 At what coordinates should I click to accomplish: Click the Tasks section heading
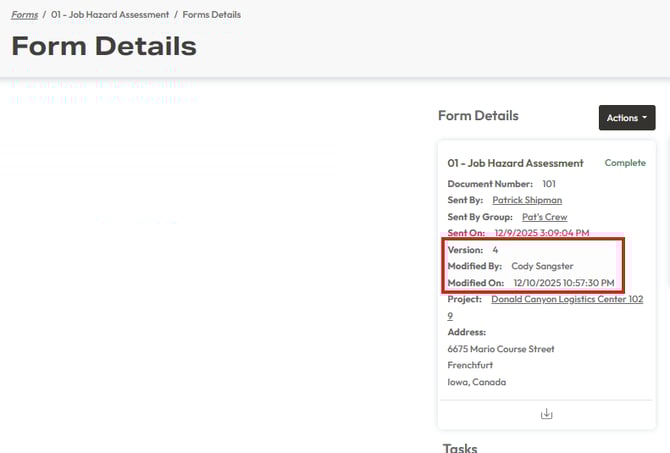(x=460, y=447)
